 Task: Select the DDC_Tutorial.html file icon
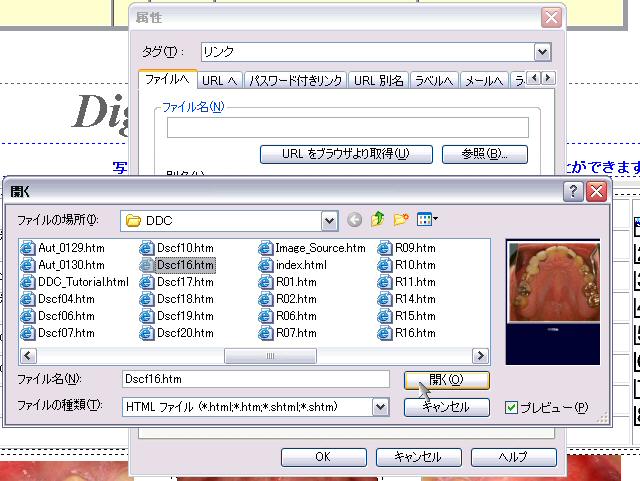click(28, 282)
